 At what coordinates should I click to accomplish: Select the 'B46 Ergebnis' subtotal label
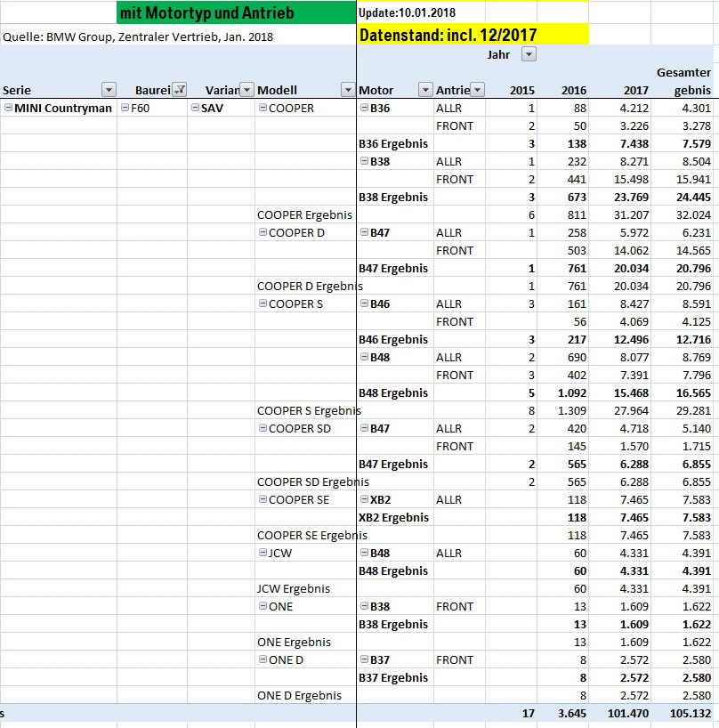point(393,339)
